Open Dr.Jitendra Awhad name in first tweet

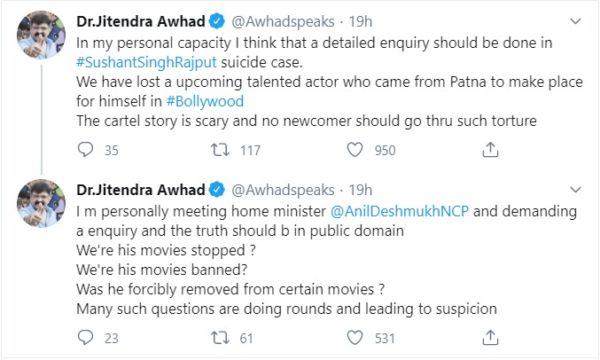coord(141,21)
